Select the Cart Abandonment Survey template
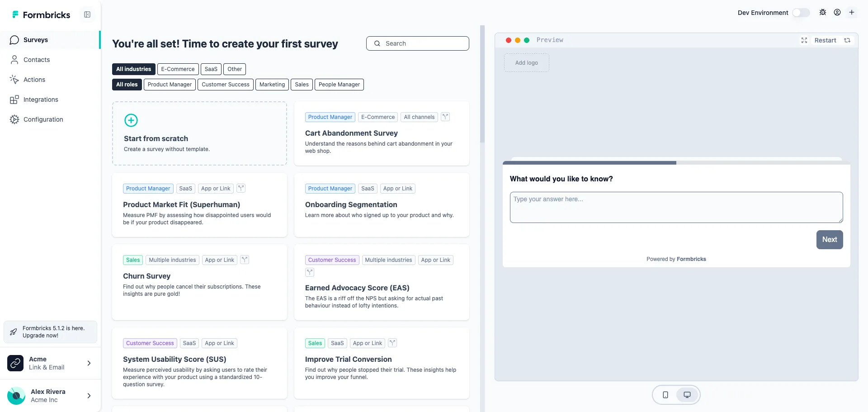Viewport: 868px width, 412px height. [x=382, y=133]
